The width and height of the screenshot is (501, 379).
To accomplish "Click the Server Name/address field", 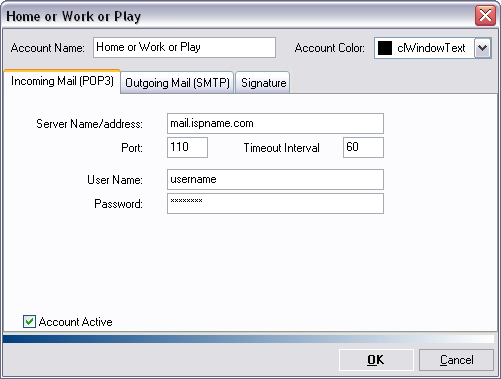I will coord(275,124).
